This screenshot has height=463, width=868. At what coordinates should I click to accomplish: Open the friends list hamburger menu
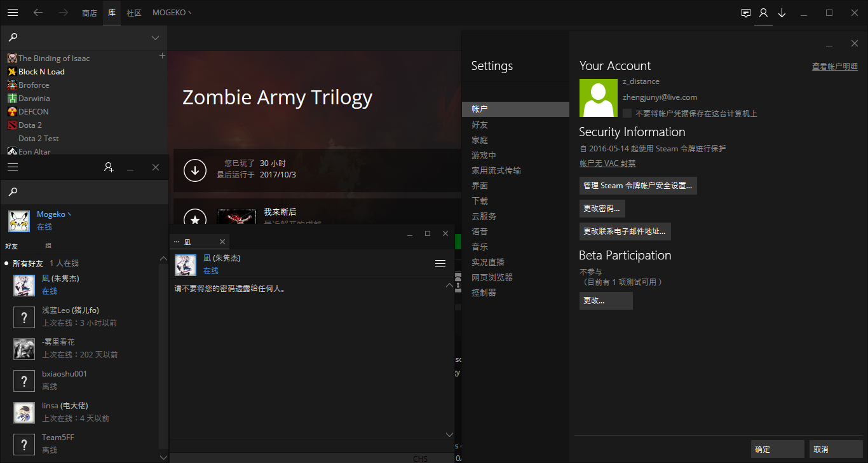(x=13, y=167)
